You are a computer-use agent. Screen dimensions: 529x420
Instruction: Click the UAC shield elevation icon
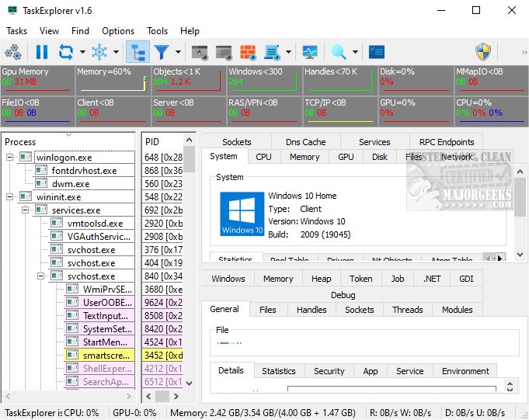point(483,53)
